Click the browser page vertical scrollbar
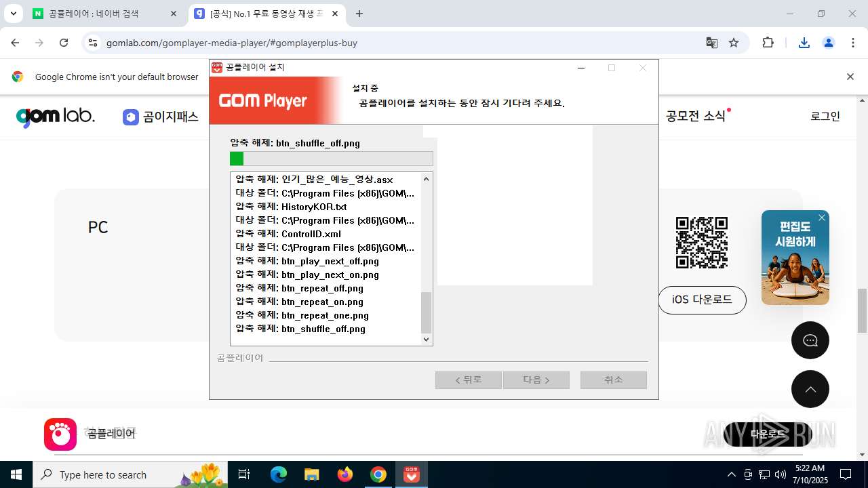The height and width of the screenshot is (488, 868). (x=862, y=312)
